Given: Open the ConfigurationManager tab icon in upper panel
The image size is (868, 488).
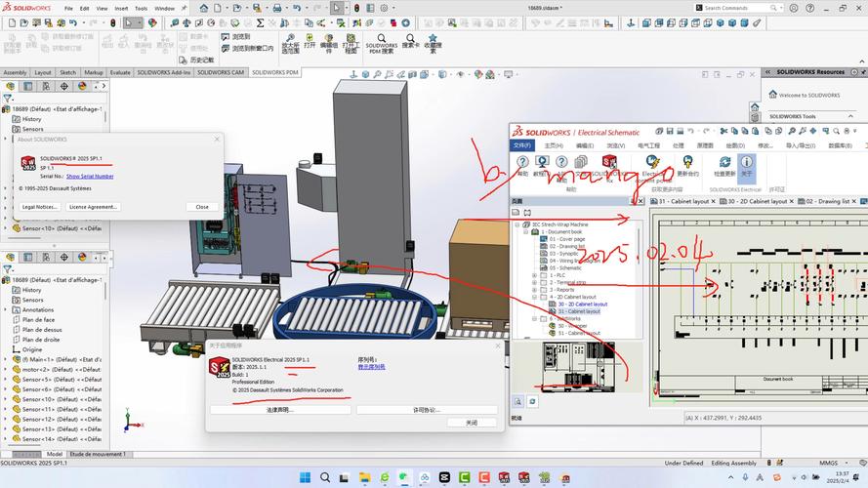Looking at the screenshot, I should (46, 86).
